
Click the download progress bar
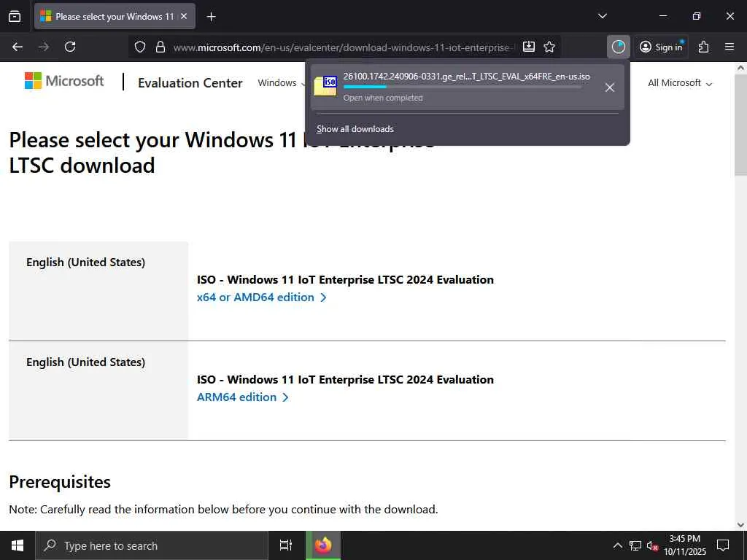pos(462,87)
